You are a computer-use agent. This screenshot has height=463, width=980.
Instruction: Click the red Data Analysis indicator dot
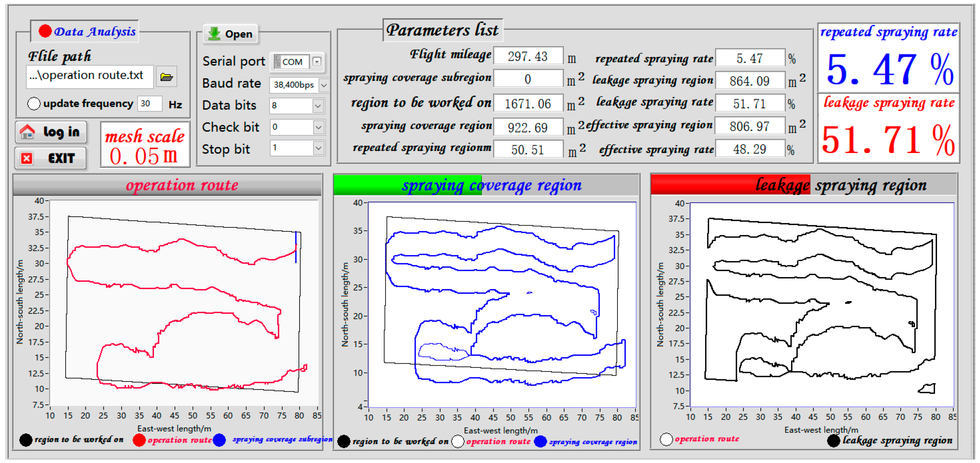click(45, 31)
